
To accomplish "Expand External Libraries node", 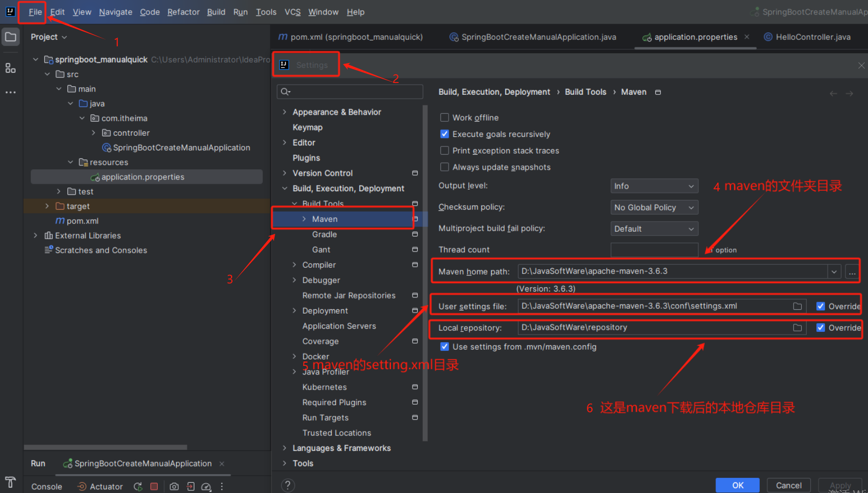I will (x=36, y=235).
